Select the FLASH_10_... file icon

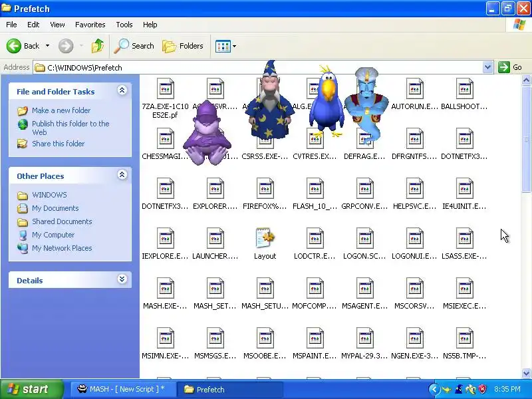pos(315,189)
